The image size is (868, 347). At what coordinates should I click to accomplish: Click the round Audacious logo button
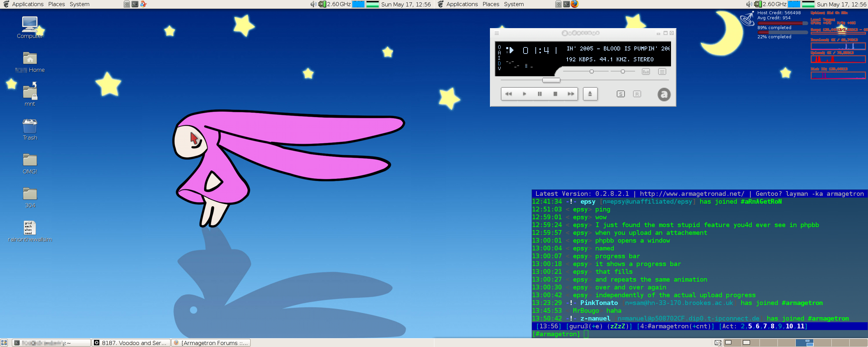pyautogui.click(x=664, y=95)
